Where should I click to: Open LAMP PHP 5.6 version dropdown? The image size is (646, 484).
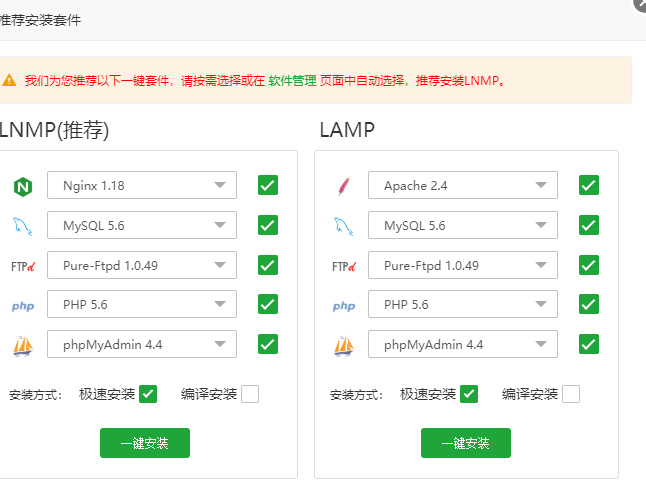tap(463, 304)
